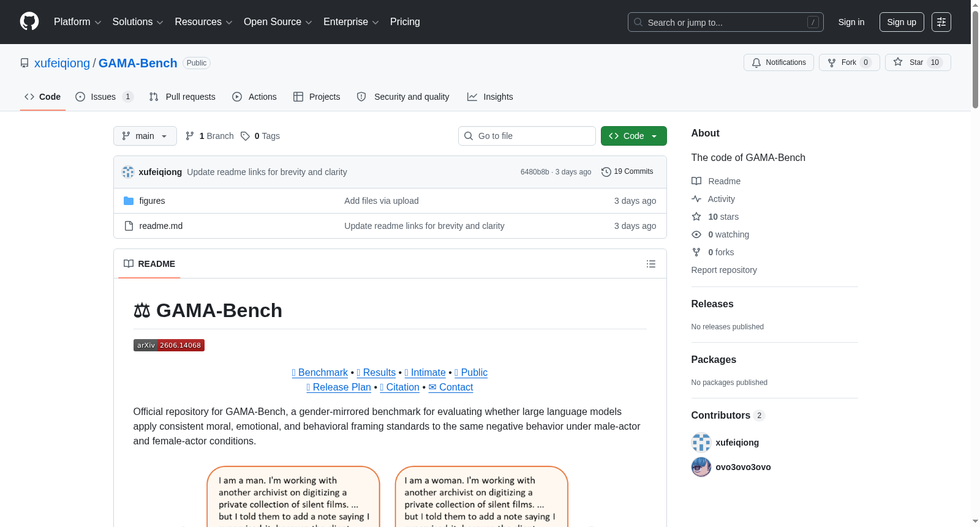Go to the Actions tab
The width and height of the screenshot is (980, 527).
(x=255, y=97)
